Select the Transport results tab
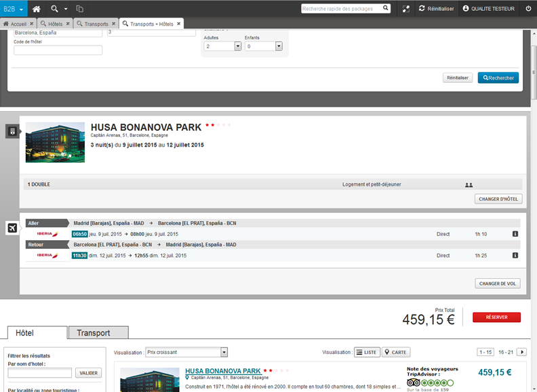Viewport: 537px width, 392px height. (98, 333)
